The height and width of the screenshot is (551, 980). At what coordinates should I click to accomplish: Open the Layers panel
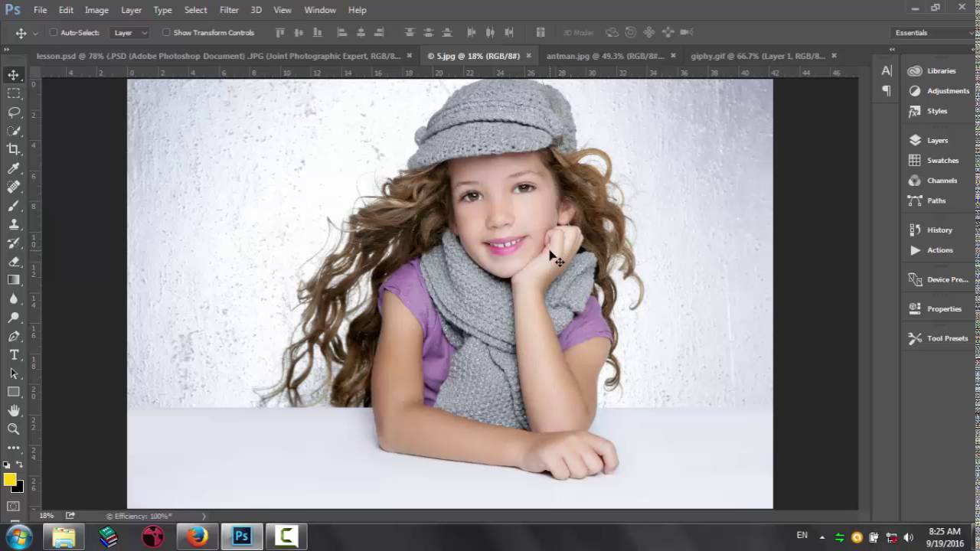(x=928, y=140)
